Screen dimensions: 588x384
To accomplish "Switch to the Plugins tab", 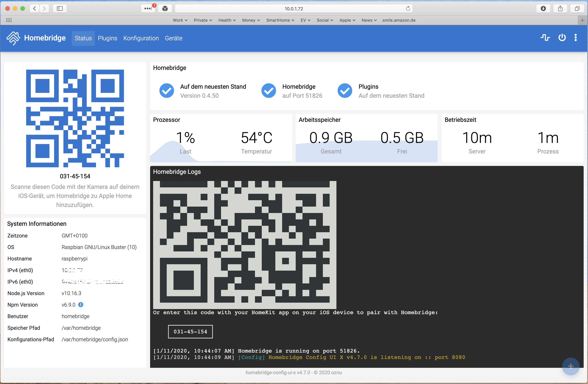I will pyautogui.click(x=107, y=38).
